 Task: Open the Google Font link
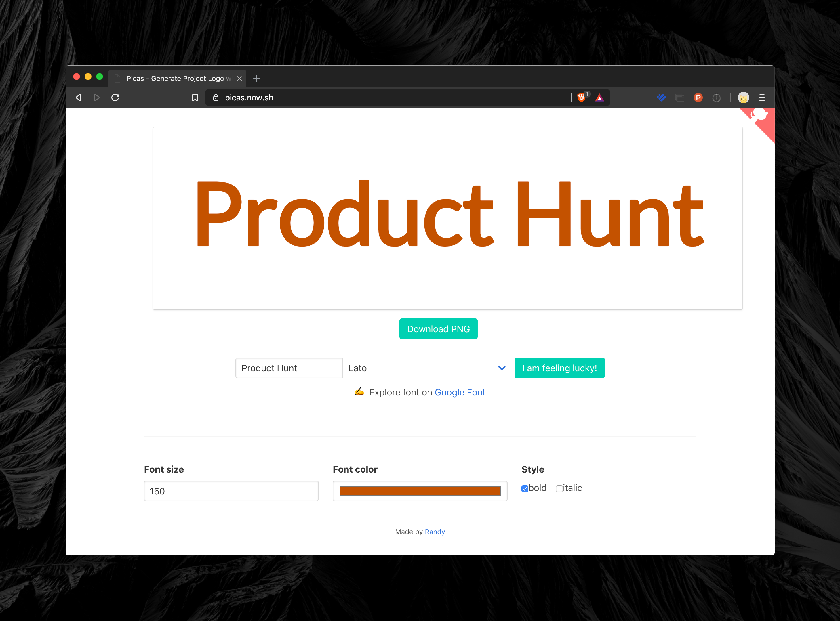click(x=460, y=392)
